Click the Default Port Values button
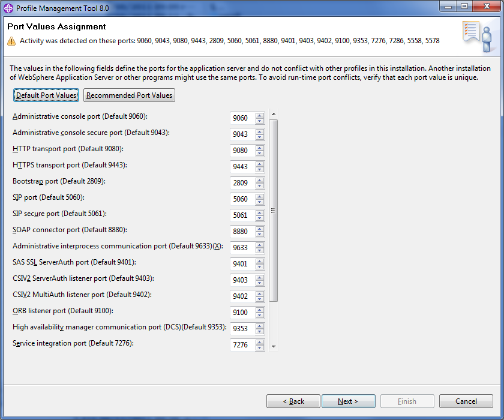This screenshot has width=504, height=420. click(x=46, y=95)
